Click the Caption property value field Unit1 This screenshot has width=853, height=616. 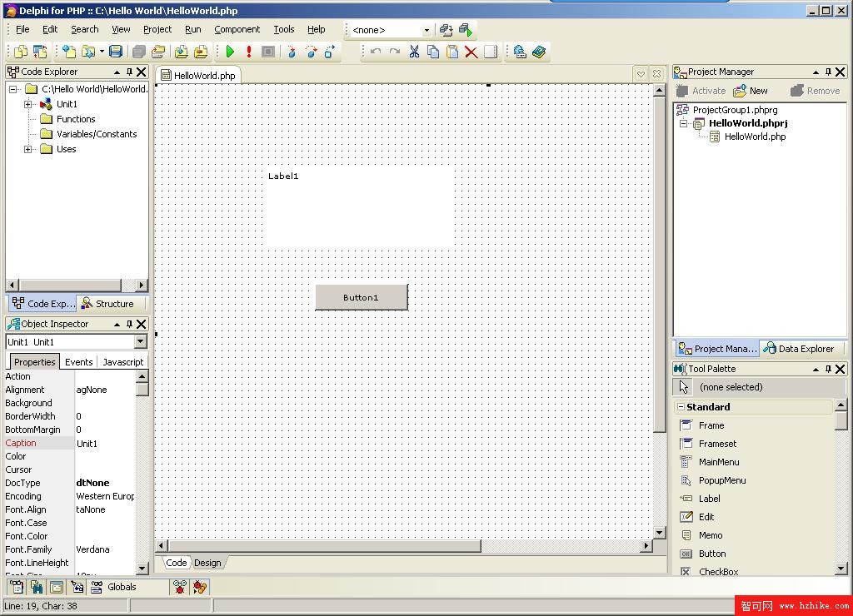pos(105,443)
